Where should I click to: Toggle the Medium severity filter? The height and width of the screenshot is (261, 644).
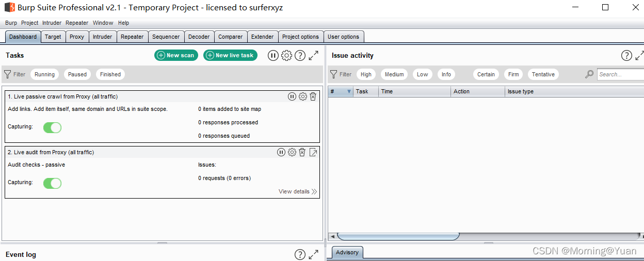tap(394, 74)
